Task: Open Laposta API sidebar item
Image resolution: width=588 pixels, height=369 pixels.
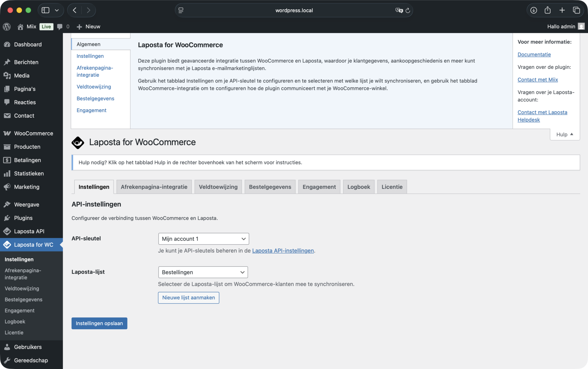Action: (29, 231)
